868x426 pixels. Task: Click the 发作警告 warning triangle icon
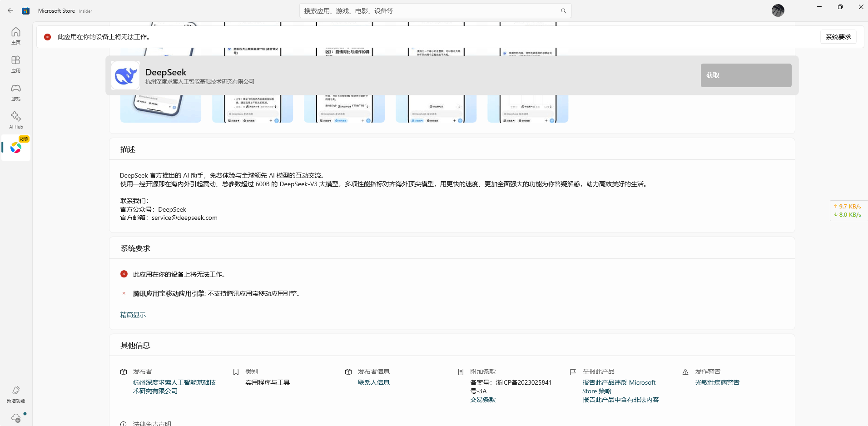coord(685,372)
